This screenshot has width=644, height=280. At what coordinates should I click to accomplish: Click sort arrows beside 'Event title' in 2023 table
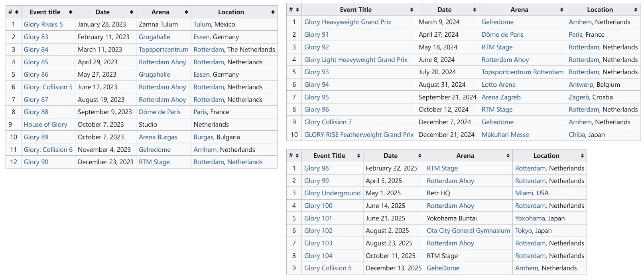(71, 12)
